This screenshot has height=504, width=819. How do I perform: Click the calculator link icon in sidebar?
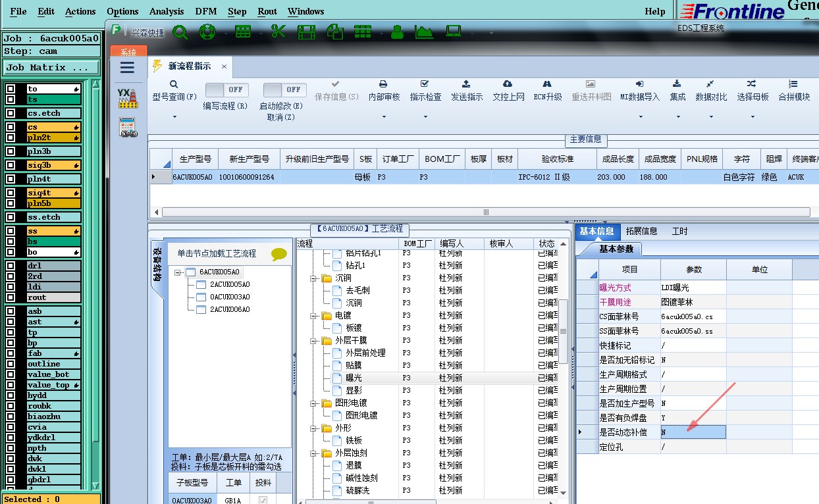point(127,127)
